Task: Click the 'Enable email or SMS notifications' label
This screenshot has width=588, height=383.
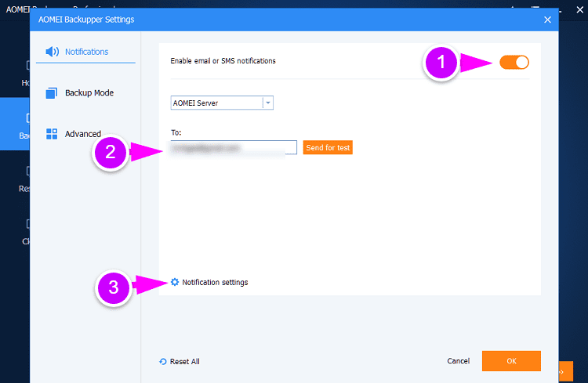Action: coord(223,61)
